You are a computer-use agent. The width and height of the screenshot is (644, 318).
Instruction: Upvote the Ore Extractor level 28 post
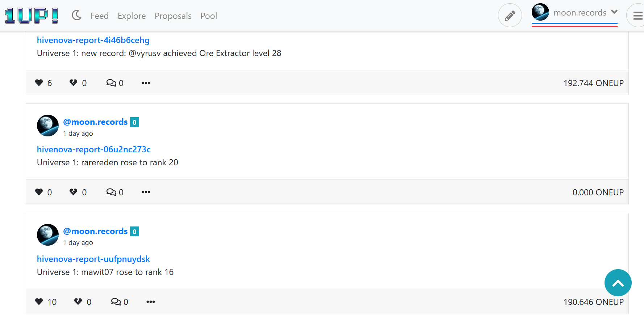39,83
